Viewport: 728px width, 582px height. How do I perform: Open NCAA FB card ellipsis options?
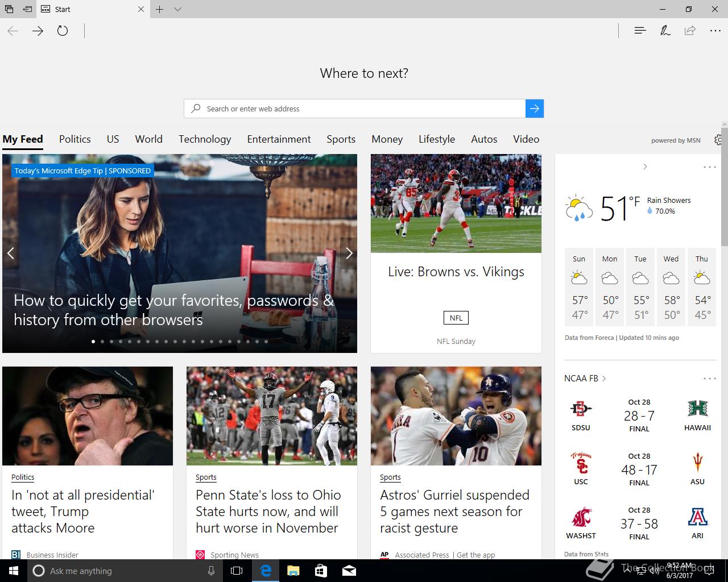pos(710,379)
